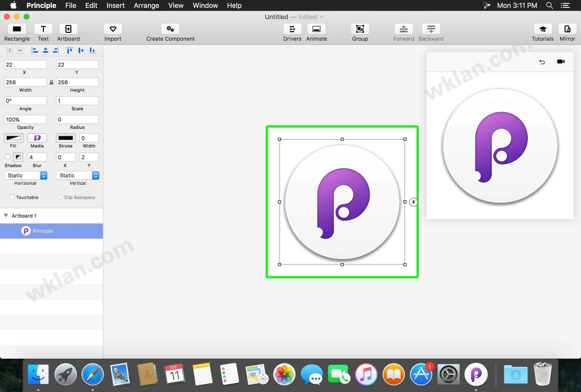Viewport: 581px width, 392px height.
Task: Click the preview rewind arrow icon
Action: (542, 62)
